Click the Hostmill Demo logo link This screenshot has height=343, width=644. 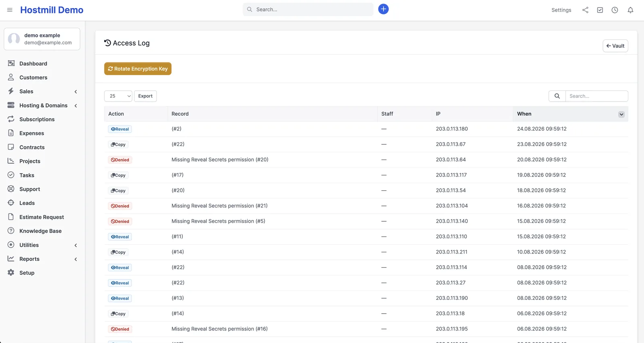coord(52,10)
